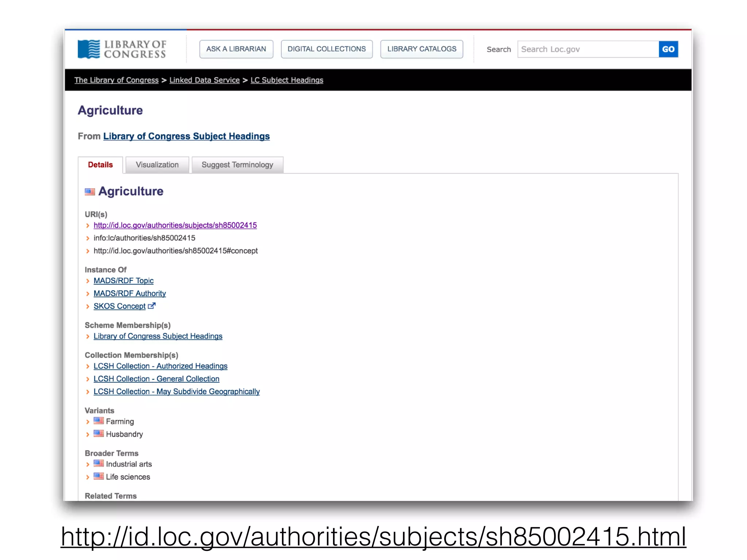Click the large sh85002415.html URL caption
This screenshot has height=560, width=747.
pyautogui.click(x=373, y=537)
